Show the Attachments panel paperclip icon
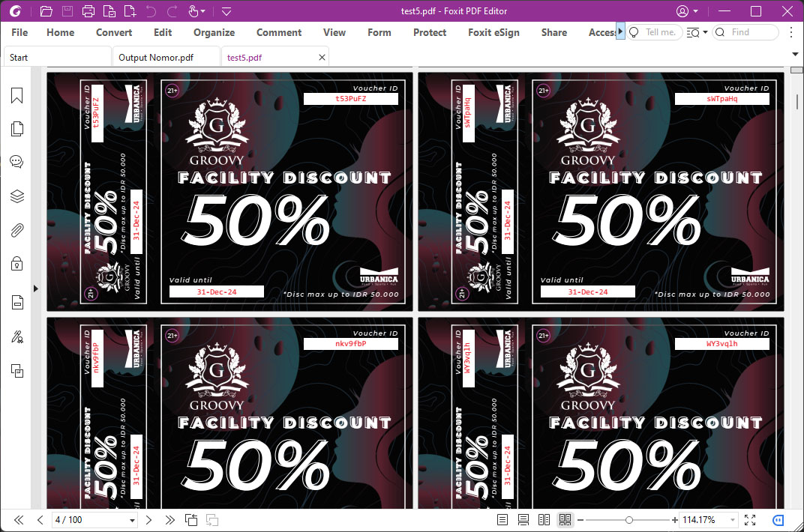 [x=16, y=230]
